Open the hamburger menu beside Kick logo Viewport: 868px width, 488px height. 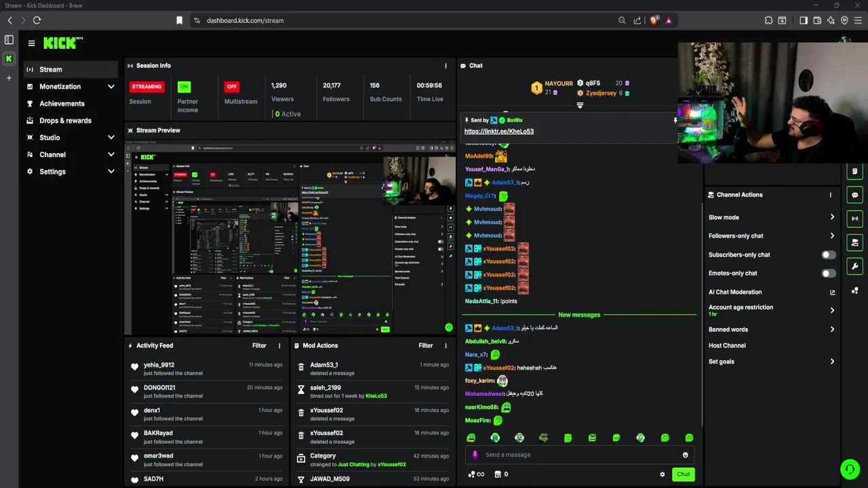(31, 43)
